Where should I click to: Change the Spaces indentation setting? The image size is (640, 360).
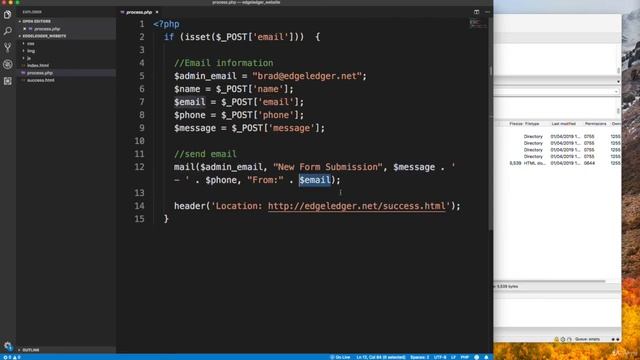point(420,357)
